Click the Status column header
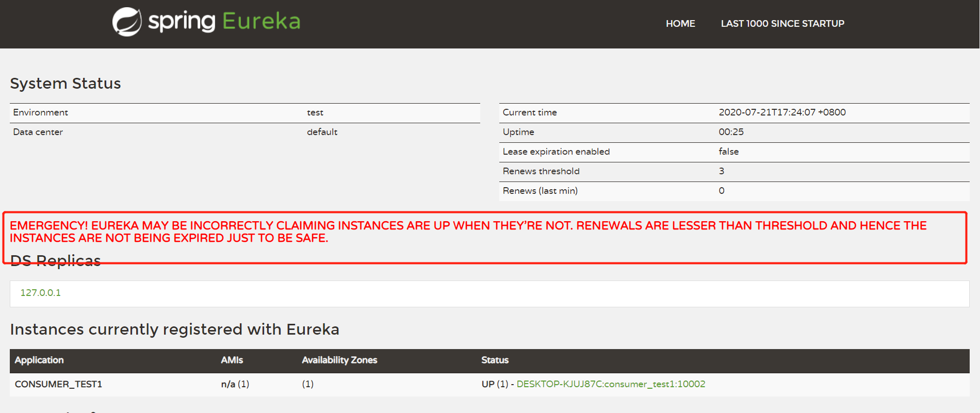 [495, 360]
